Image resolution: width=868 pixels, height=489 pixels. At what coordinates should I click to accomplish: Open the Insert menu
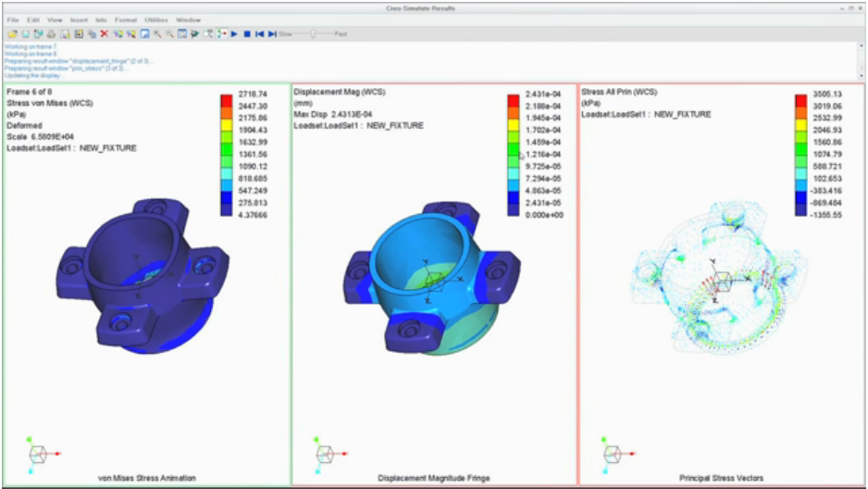point(79,19)
